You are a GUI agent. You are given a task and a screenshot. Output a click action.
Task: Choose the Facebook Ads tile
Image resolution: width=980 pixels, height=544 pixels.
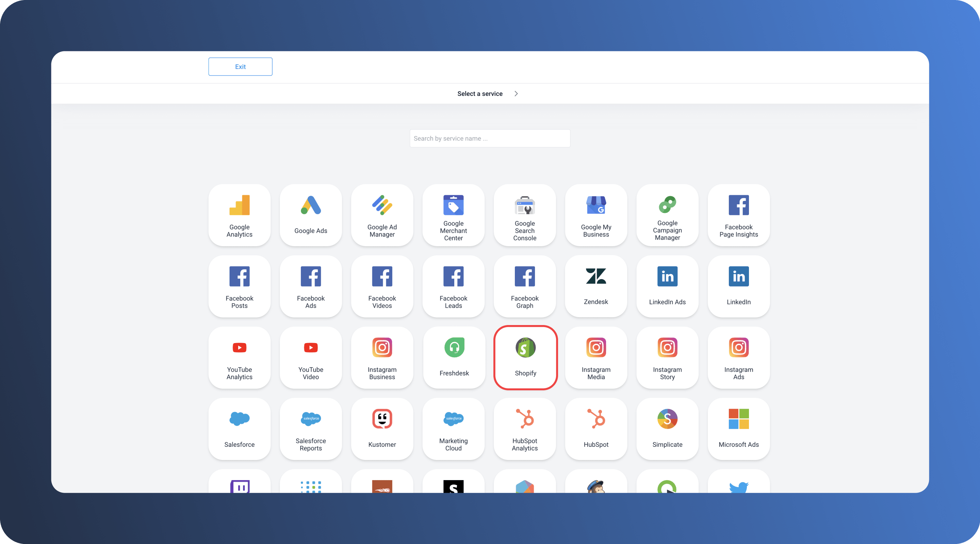(311, 286)
